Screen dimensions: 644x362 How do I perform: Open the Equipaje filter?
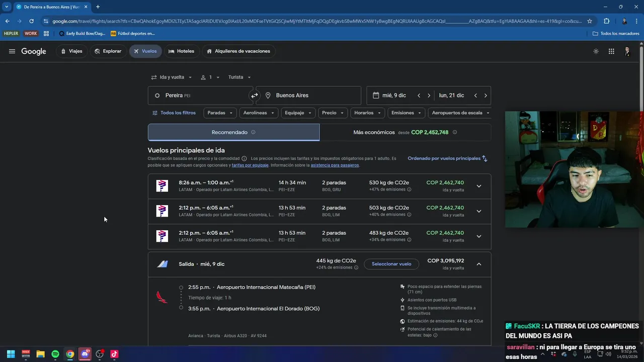pyautogui.click(x=298, y=113)
